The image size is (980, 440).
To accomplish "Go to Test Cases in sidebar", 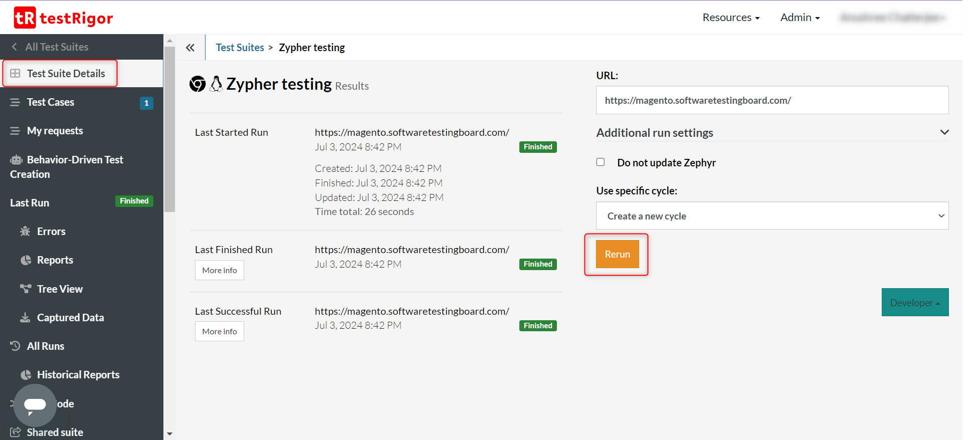I will [x=51, y=102].
